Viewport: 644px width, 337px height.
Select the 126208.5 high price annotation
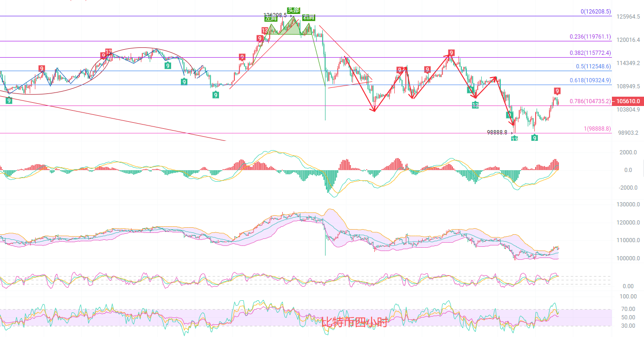coord(275,15)
